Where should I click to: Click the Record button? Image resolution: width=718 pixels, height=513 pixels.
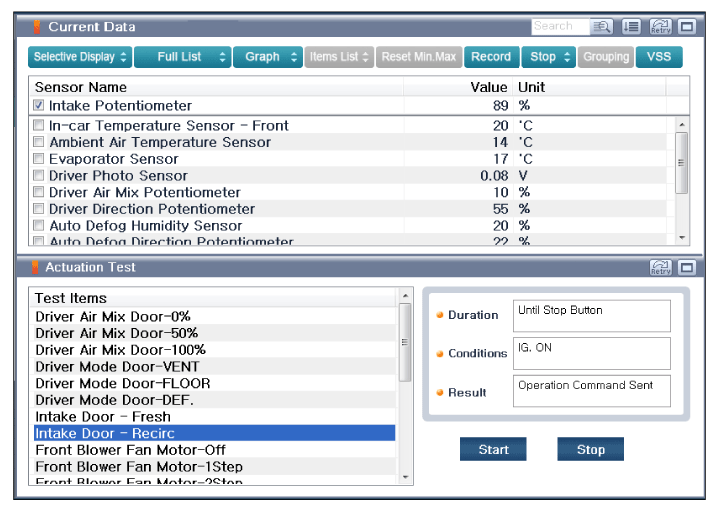coord(491,57)
